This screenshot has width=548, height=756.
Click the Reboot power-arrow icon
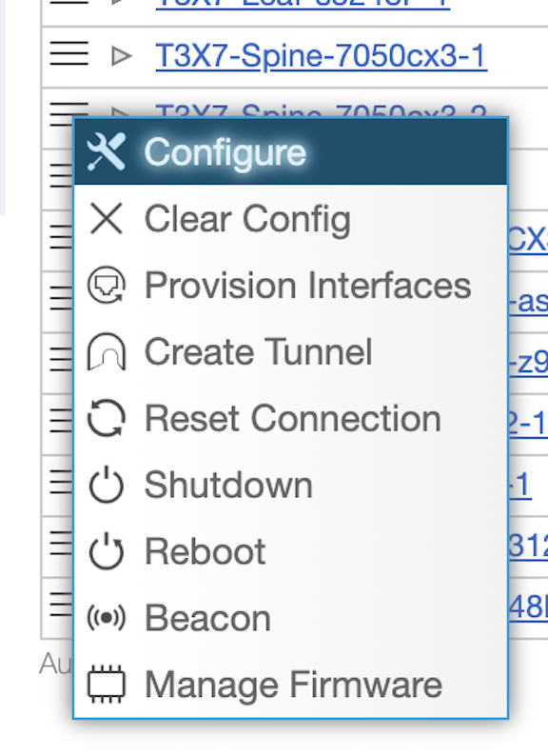point(106,551)
